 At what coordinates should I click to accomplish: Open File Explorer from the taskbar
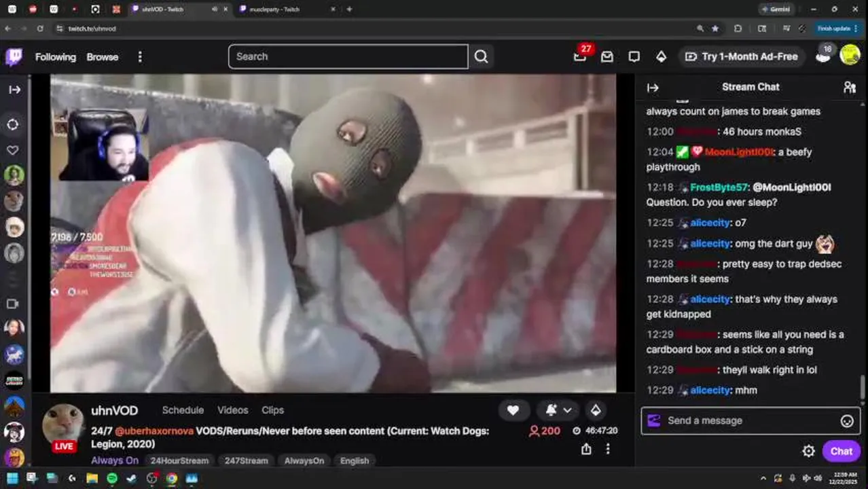pos(92,478)
